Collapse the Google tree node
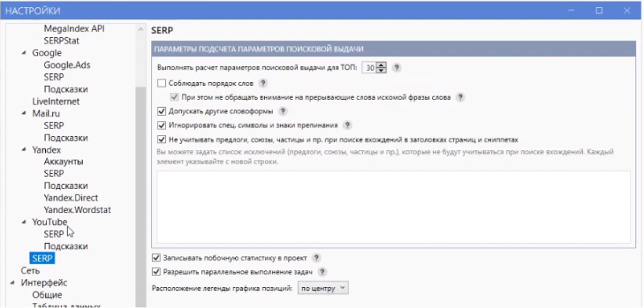The image size is (644, 308). click(x=24, y=53)
